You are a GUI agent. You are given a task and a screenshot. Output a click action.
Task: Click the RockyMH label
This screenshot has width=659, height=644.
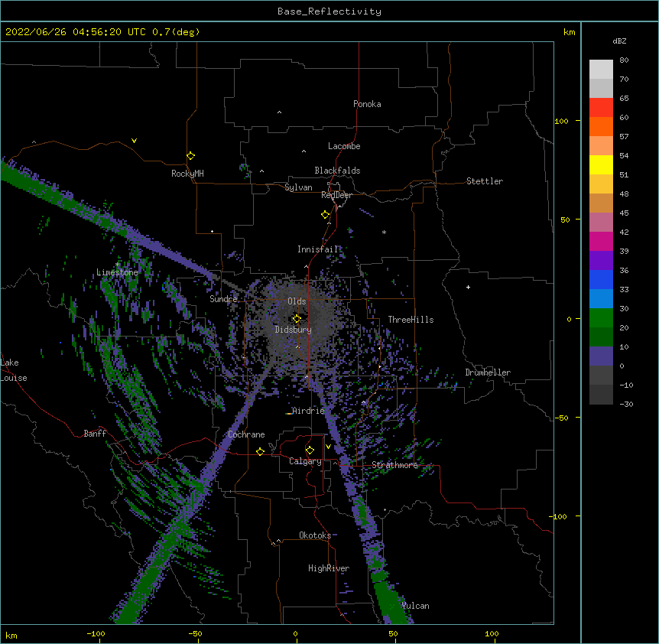click(x=187, y=174)
